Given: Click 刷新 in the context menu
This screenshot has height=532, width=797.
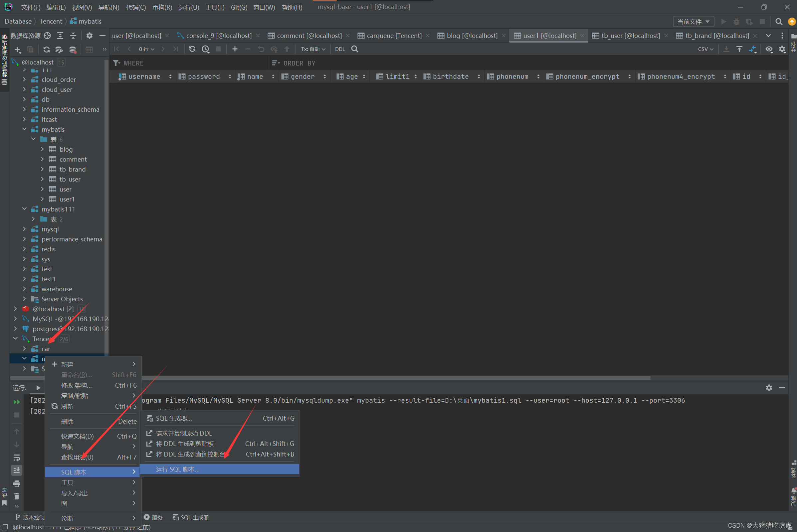Looking at the screenshot, I should 93,406.
